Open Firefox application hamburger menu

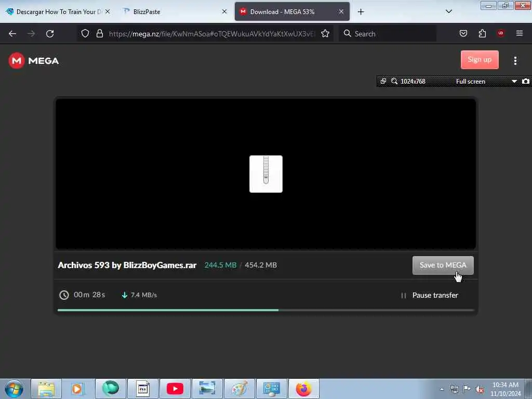tap(520, 33)
